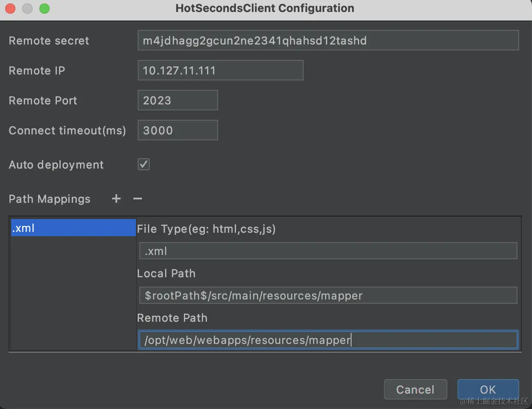532x409 pixels.
Task: Focus the Local Path field
Action: tap(328, 296)
